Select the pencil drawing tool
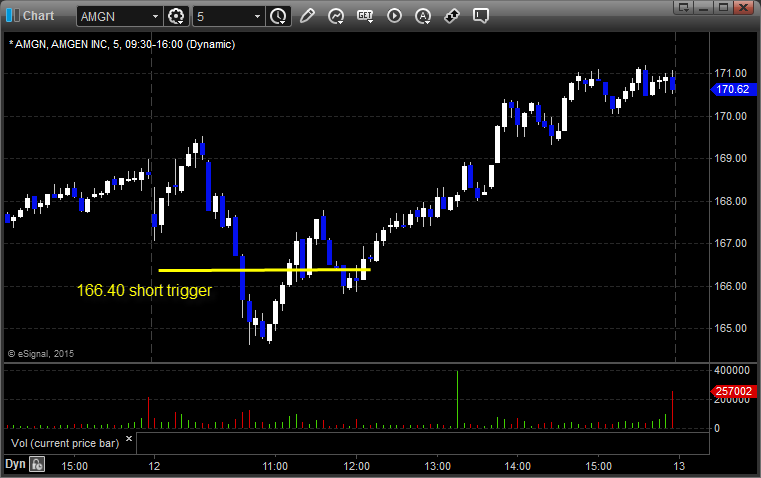 307,16
